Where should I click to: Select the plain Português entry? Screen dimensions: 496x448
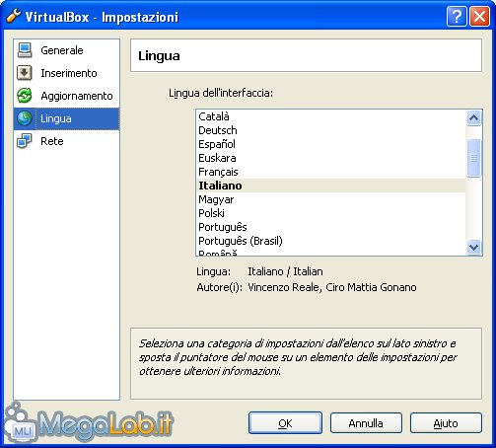click(x=330, y=227)
